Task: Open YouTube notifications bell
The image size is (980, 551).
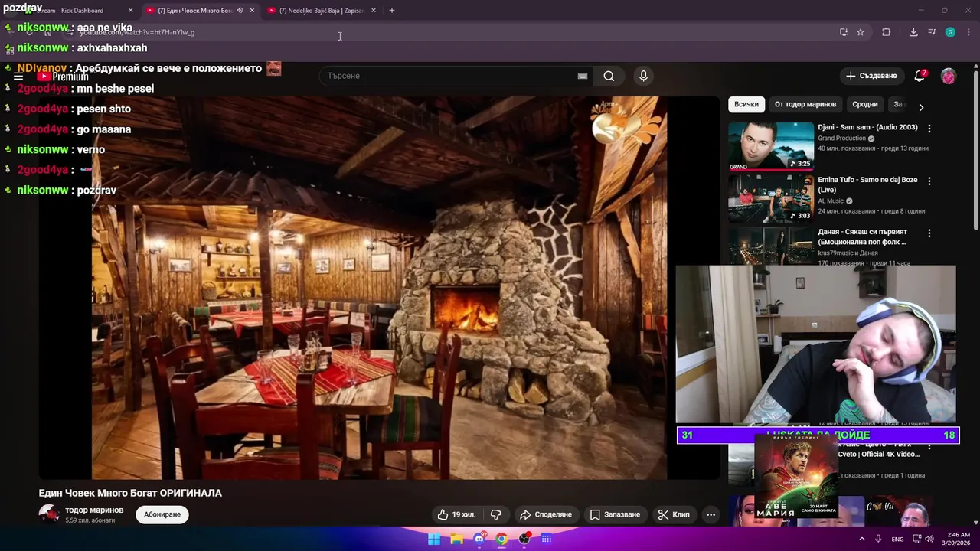Action: coord(920,76)
